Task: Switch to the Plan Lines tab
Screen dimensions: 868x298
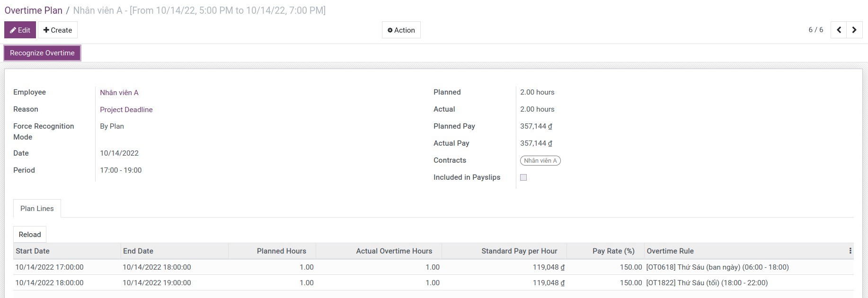Action: tap(37, 209)
